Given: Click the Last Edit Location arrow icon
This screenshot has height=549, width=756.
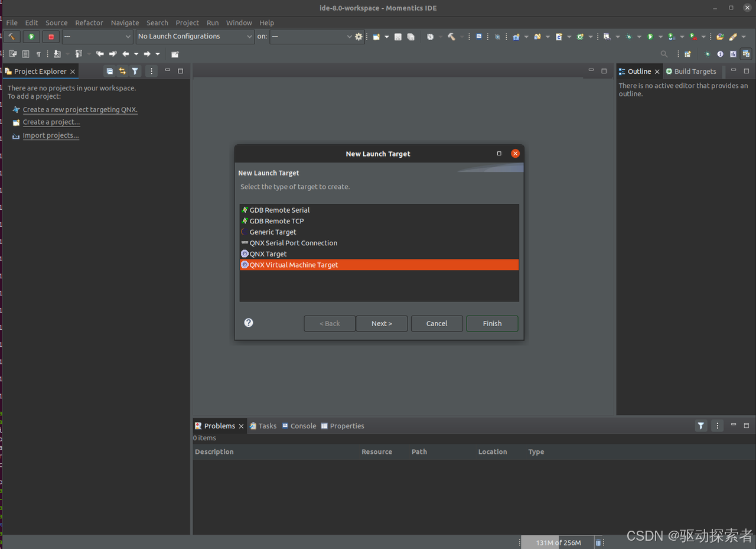Looking at the screenshot, I should tap(100, 54).
